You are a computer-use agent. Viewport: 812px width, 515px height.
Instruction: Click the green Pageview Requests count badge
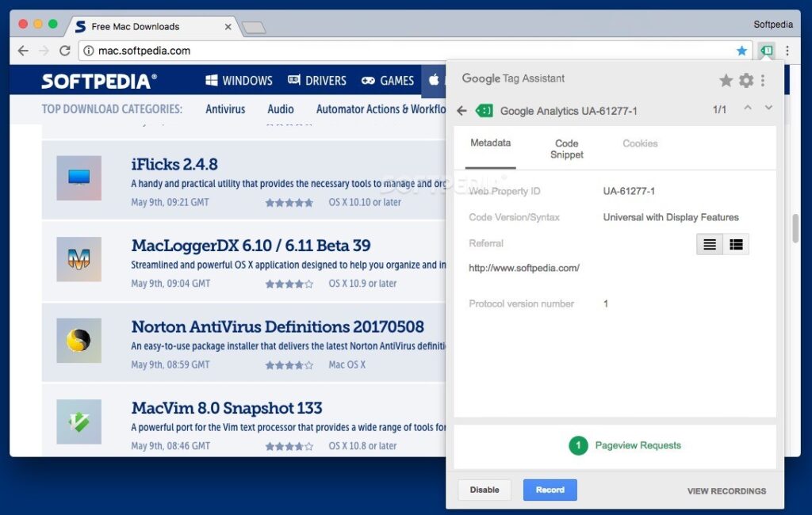pos(578,445)
